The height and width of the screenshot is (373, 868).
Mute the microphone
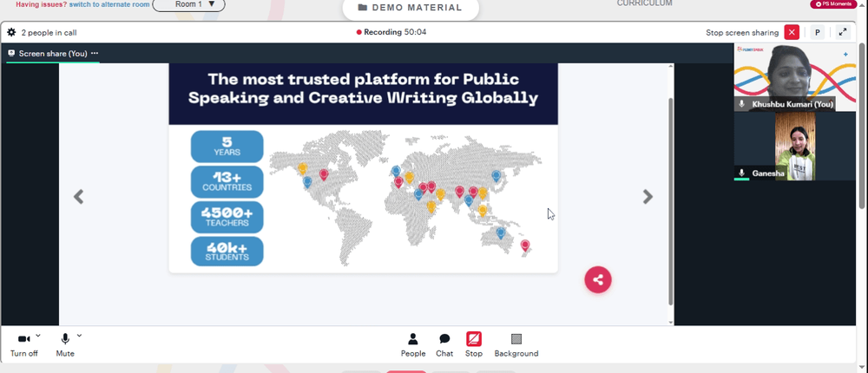pyautogui.click(x=65, y=344)
